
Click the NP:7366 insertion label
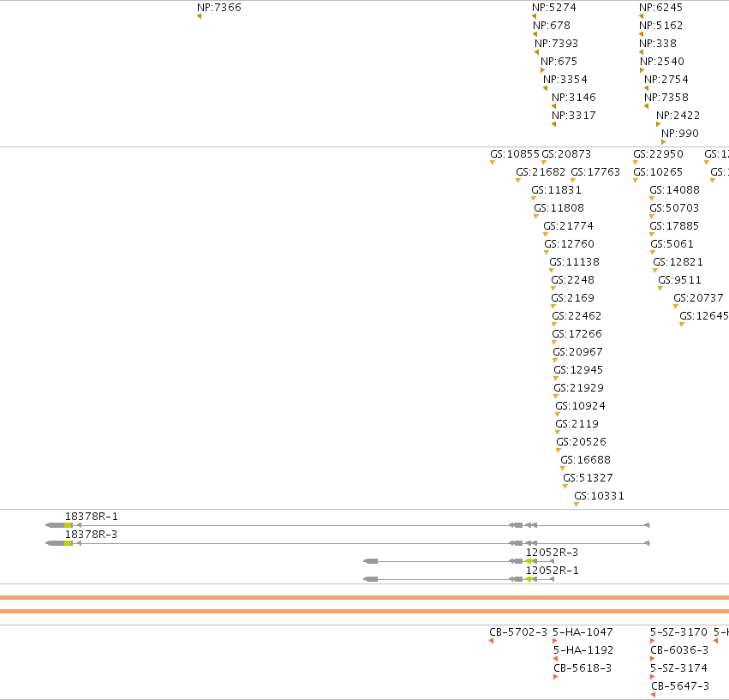(219, 8)
